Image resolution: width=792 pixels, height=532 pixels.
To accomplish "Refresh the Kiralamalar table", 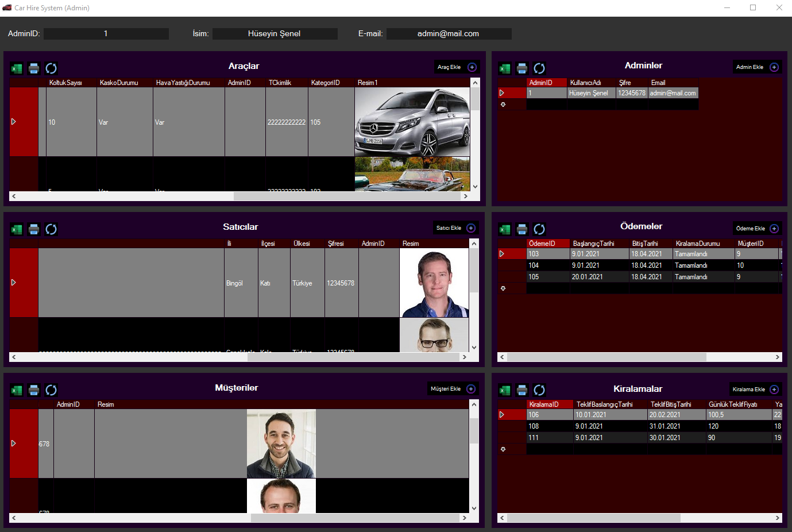I will tap(539, 390).
